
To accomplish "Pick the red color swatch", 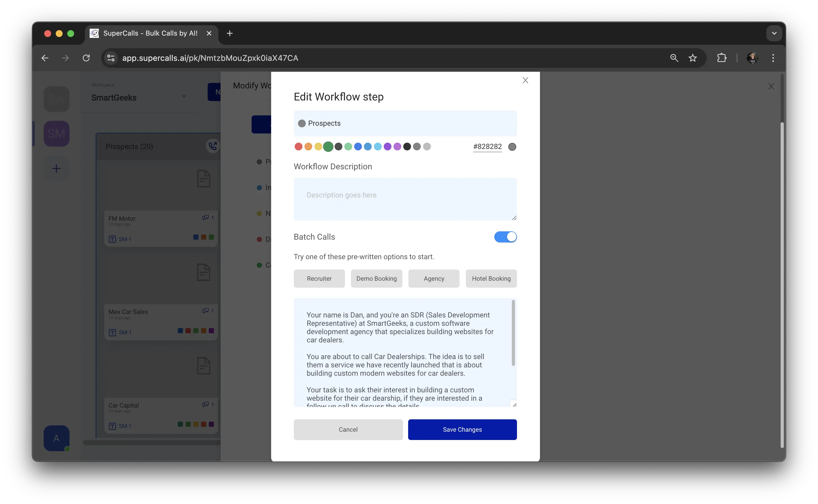I will [x=298, y=147].
